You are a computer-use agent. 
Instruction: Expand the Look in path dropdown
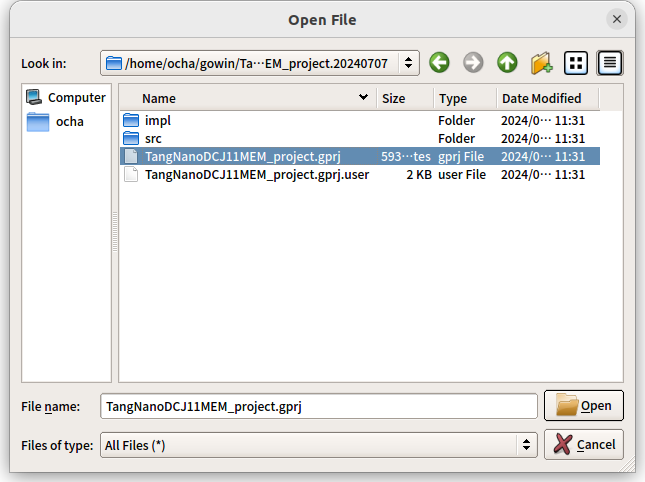[408, 63]
